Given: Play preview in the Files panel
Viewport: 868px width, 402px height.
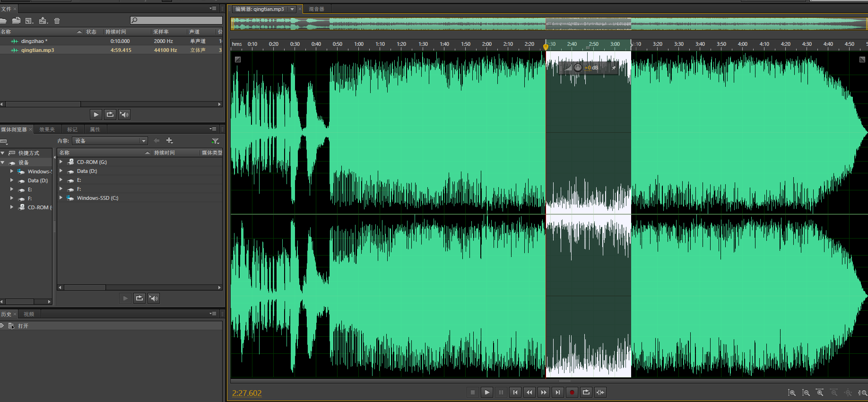Looking at the screenshot, I should [x=96, y=114].
